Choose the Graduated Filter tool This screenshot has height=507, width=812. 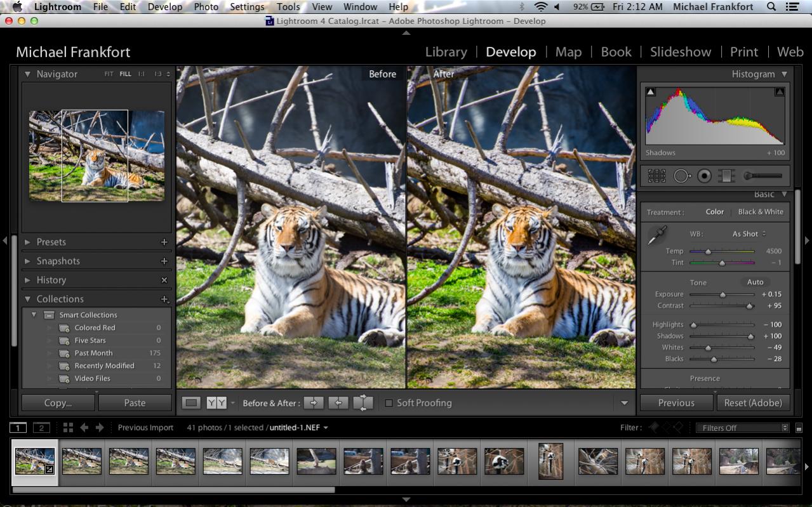pos(726,176)
